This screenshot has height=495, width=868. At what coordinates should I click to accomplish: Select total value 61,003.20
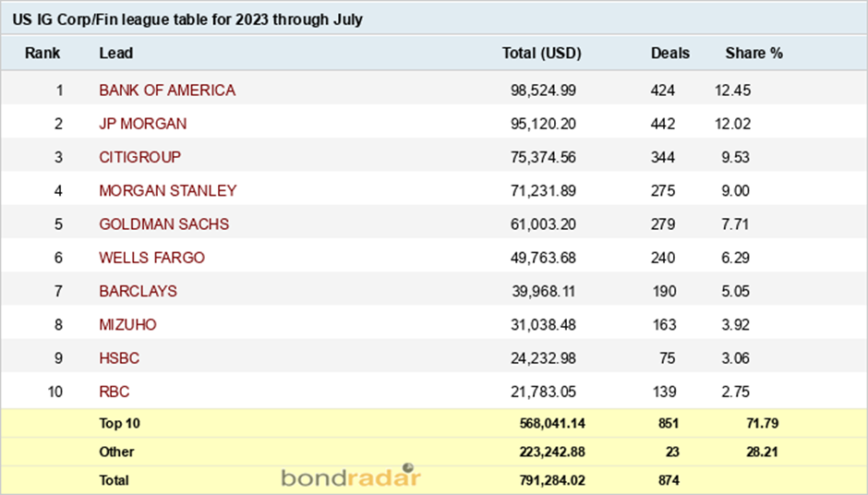543,224
